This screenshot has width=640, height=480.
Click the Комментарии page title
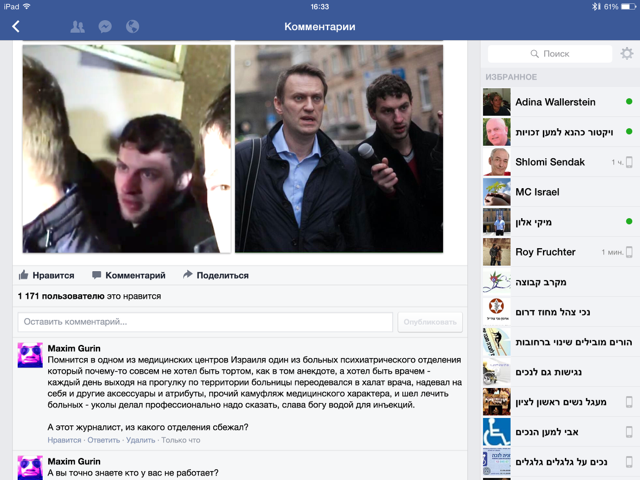point(320,27)
